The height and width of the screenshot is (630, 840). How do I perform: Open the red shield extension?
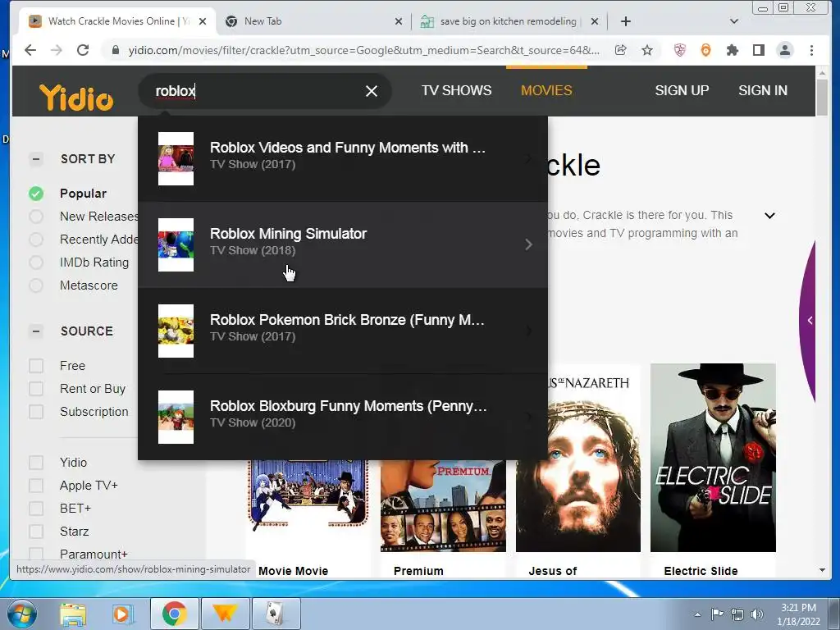(680, 50)
